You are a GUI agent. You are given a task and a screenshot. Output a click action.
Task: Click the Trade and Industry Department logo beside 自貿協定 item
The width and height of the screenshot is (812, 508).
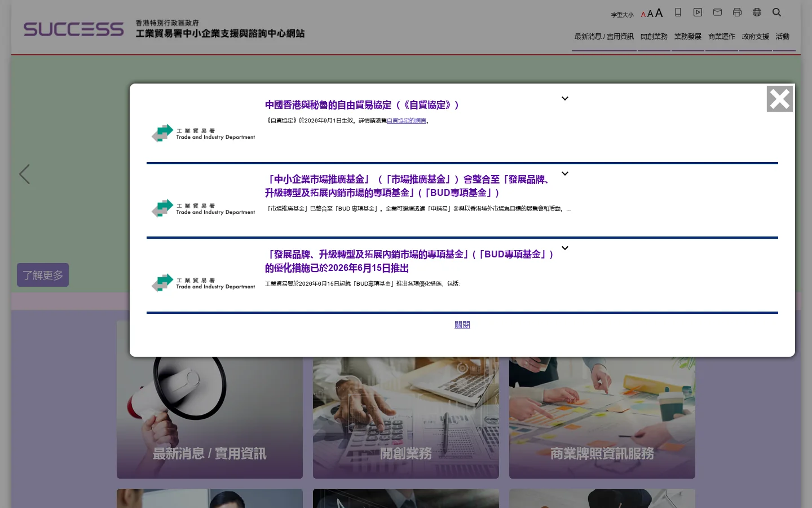pyautogui.click(x=203, y=133)
